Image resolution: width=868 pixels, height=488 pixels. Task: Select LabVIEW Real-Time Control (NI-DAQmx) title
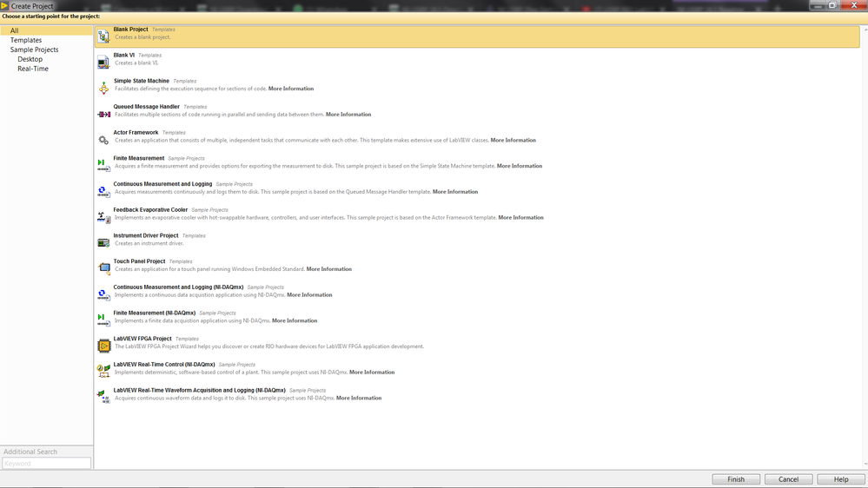point(164,365)
